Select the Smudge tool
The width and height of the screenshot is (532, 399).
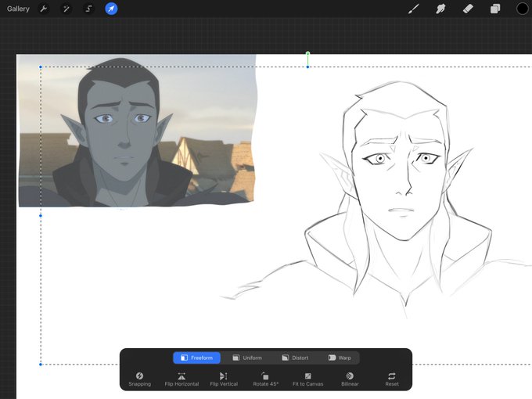(x=440, y=9)
